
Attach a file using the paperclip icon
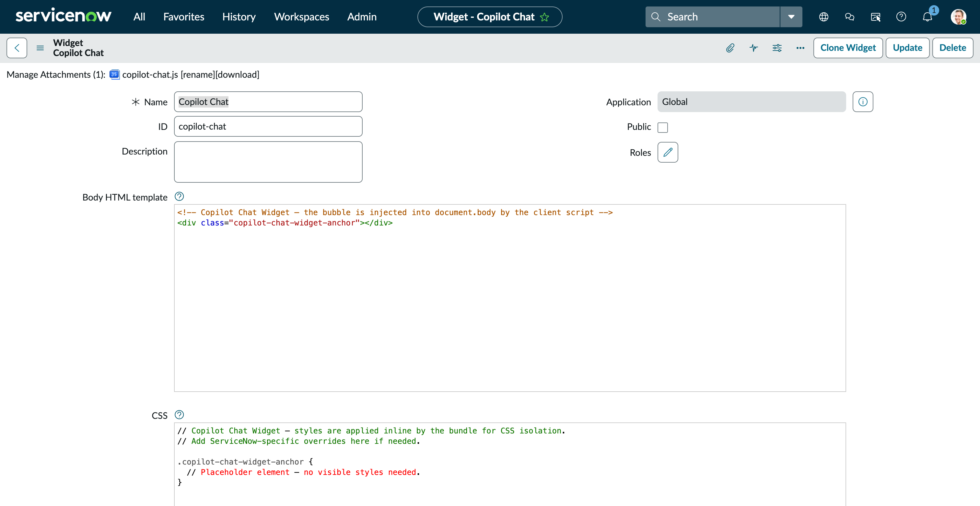(730, 48)
